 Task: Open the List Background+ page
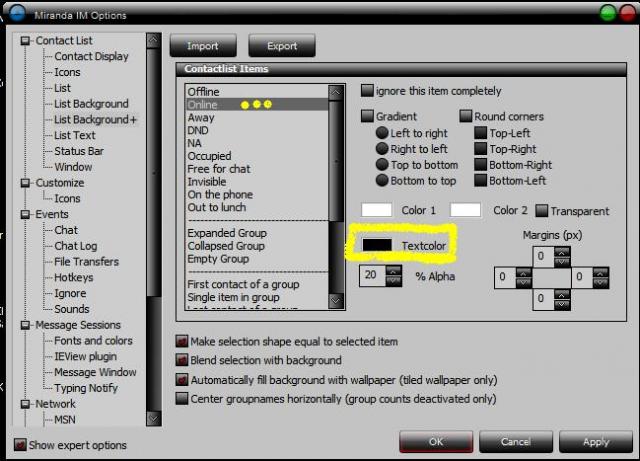96,120
